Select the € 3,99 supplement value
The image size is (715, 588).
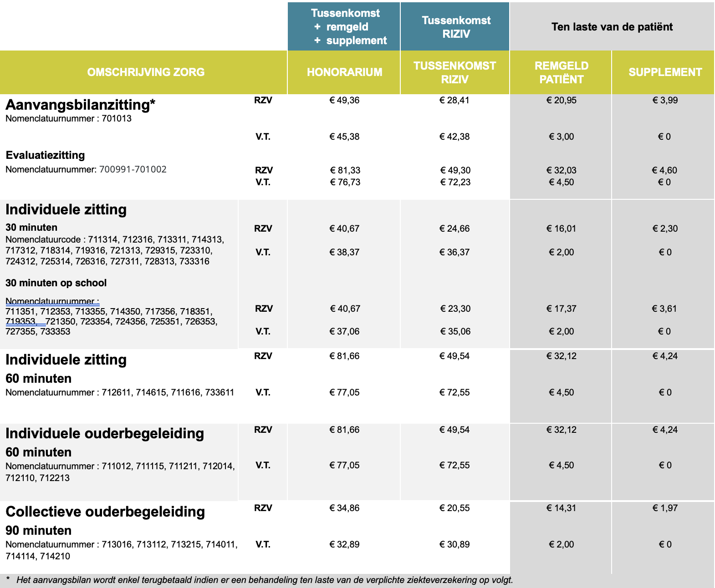tap(665, 101)
